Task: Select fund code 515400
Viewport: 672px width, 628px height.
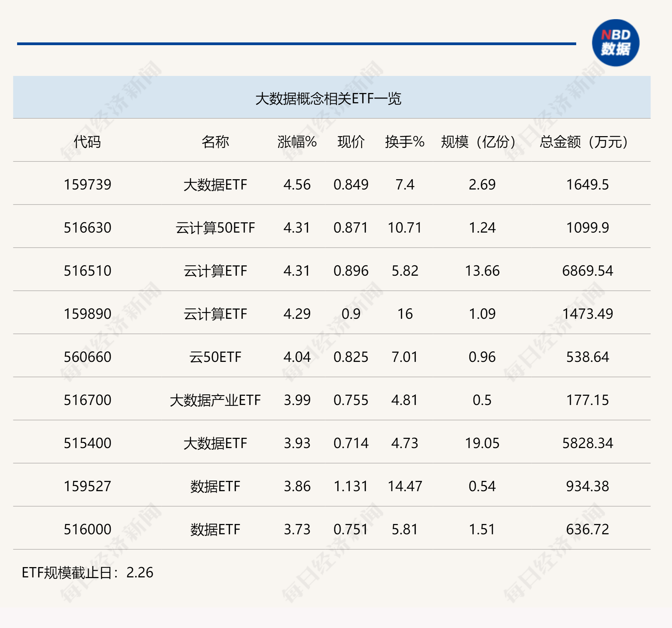Action: (88, 443)
